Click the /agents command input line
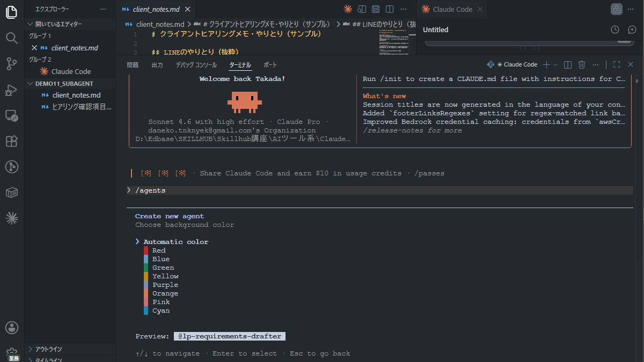This screenshot has height=362, width=644. (x=380, y=190)
